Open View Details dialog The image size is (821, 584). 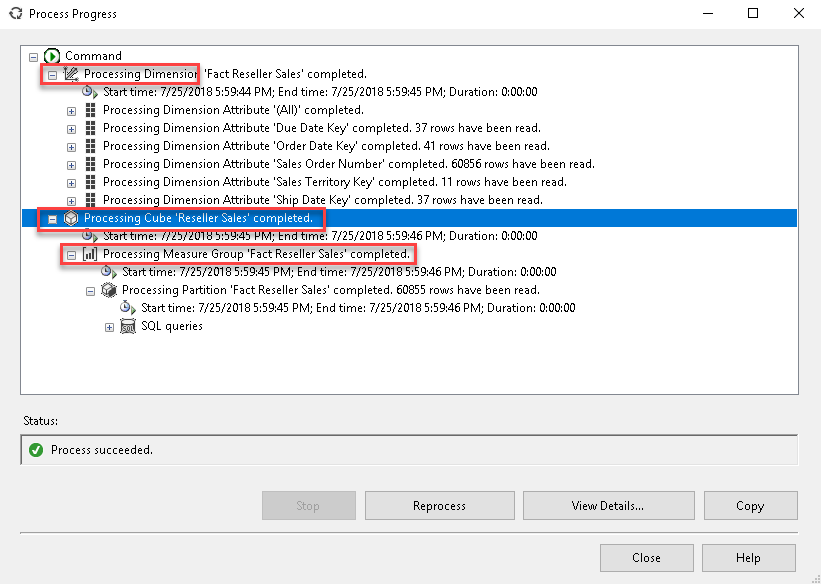(x=608, y=505)
